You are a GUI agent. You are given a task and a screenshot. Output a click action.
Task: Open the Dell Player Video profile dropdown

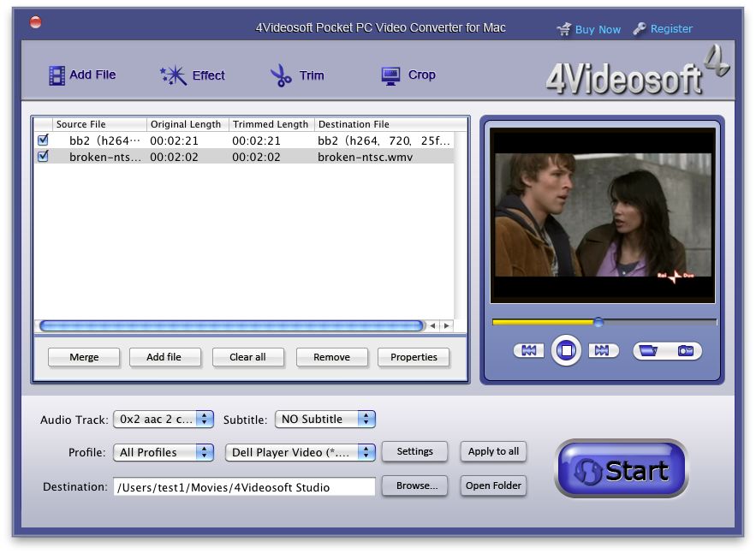point(300,452)
